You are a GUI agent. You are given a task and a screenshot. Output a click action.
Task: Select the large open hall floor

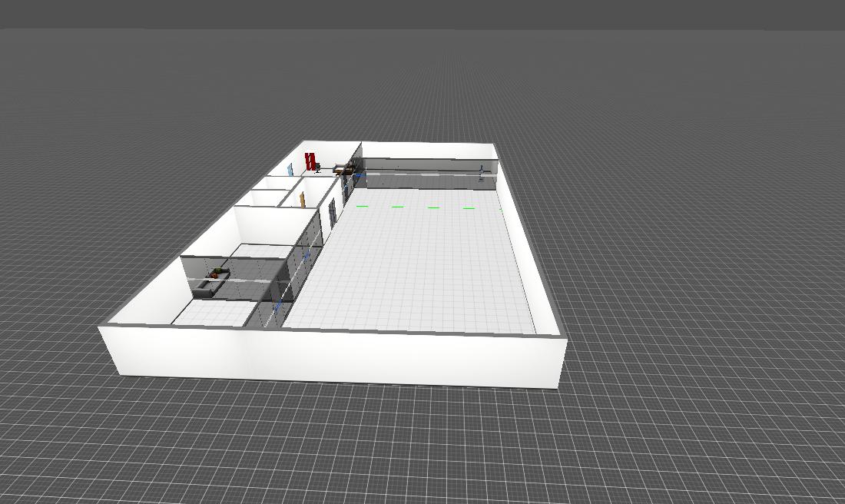pos(415,269)
